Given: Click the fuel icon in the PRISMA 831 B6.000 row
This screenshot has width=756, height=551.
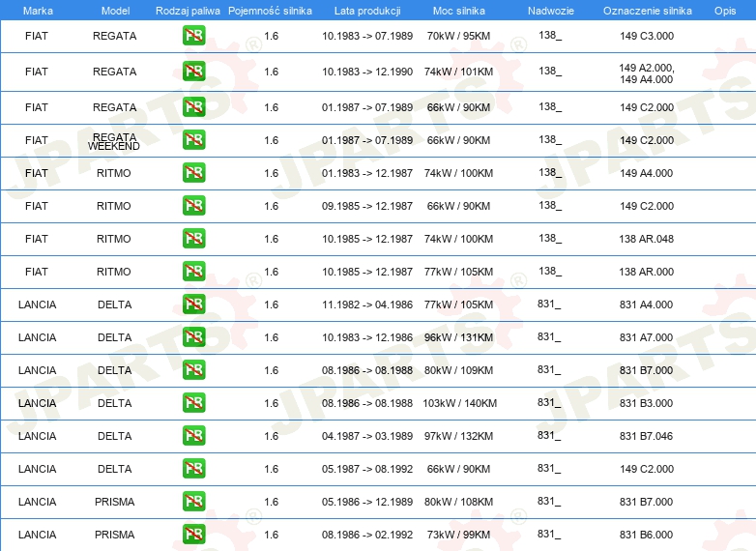Looking at the screenshot, I should point(193,535).
